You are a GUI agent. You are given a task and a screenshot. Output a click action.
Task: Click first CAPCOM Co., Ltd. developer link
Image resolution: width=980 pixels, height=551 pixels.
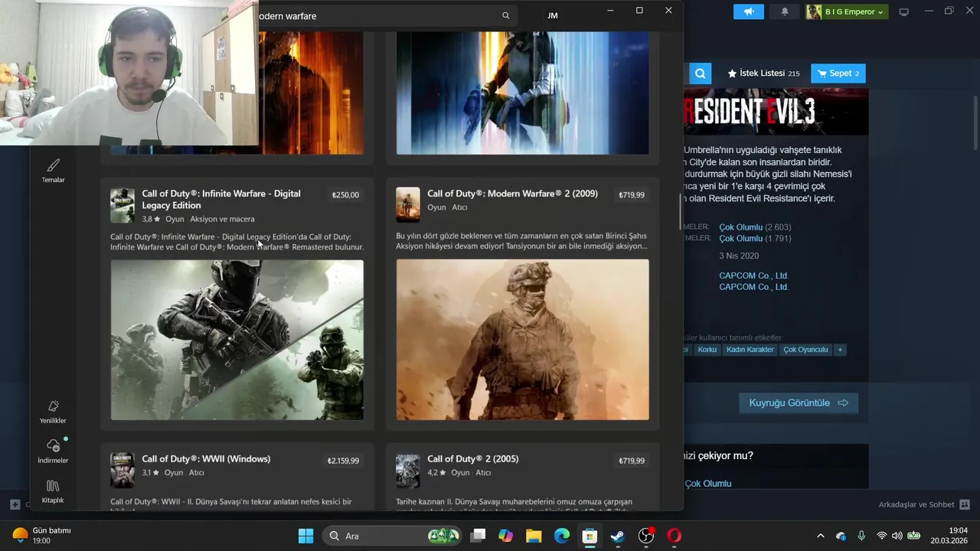[753, 275]
